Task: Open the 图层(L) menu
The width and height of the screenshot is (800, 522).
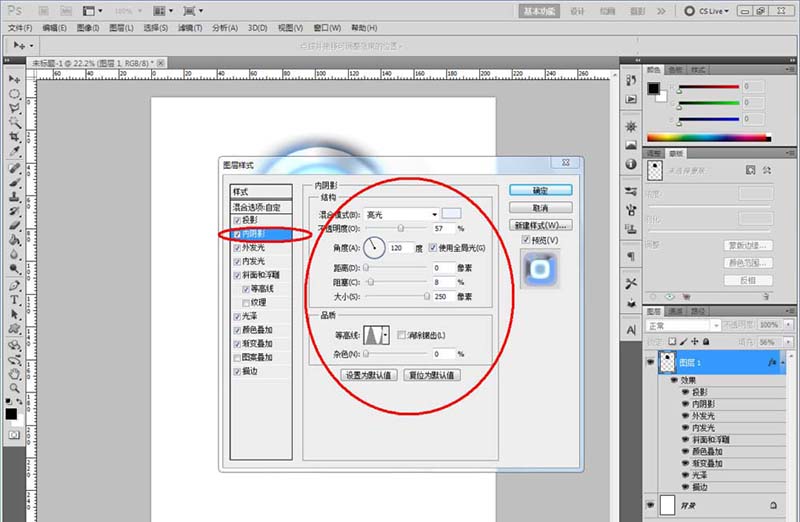Action: 121,28
